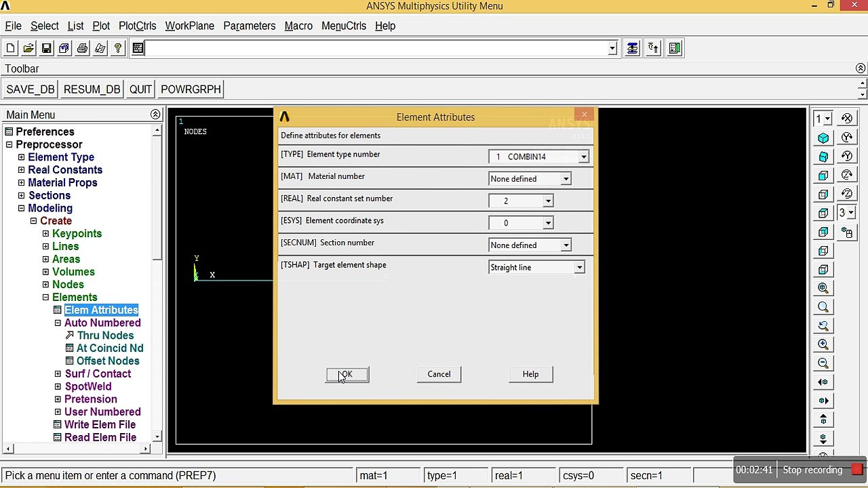The image size is (868, 488).
Task: Open the Pan-Zoom-Rotate toolbar icon
Action: [x=64, y=48]
